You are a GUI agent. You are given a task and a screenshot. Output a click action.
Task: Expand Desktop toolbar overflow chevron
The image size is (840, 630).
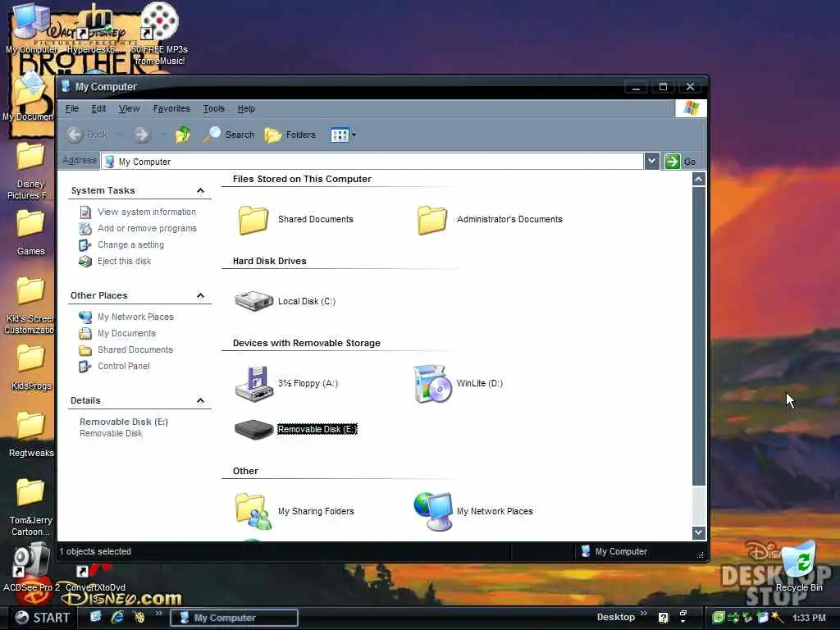coord(643,614)
